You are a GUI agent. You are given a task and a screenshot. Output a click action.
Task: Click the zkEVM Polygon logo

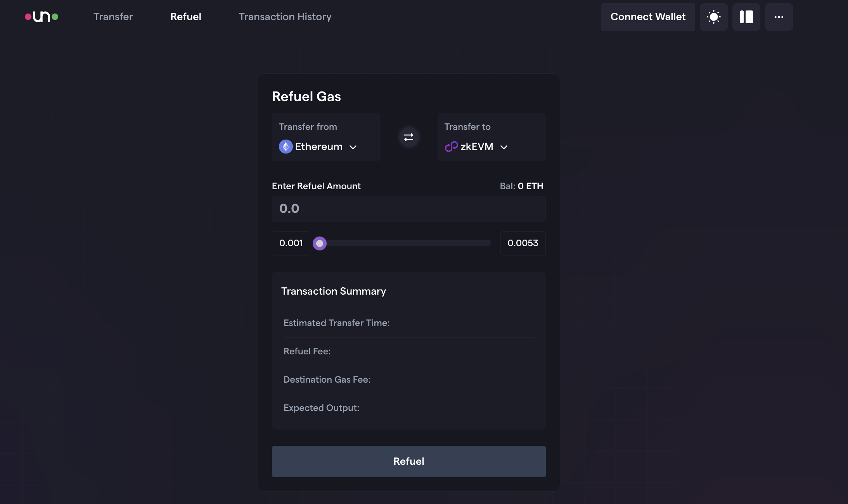451,147
